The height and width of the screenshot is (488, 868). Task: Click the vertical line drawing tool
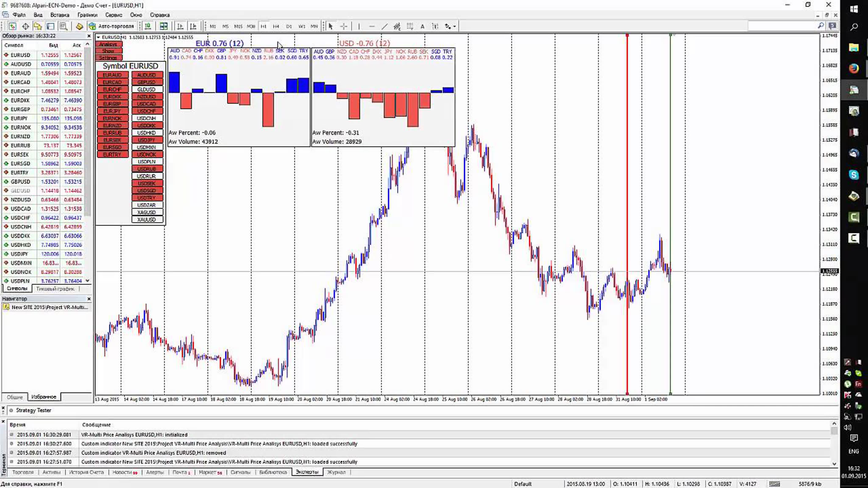[x=359, y=26]
